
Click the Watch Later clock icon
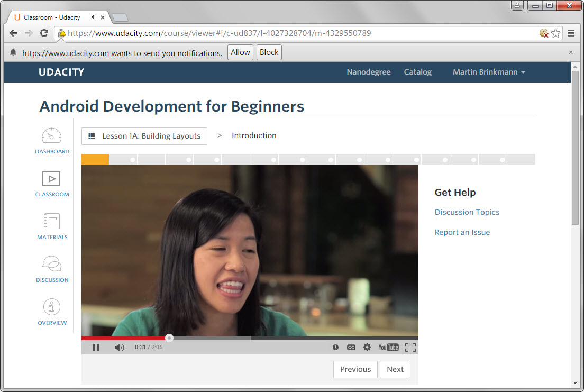(335, 347)
